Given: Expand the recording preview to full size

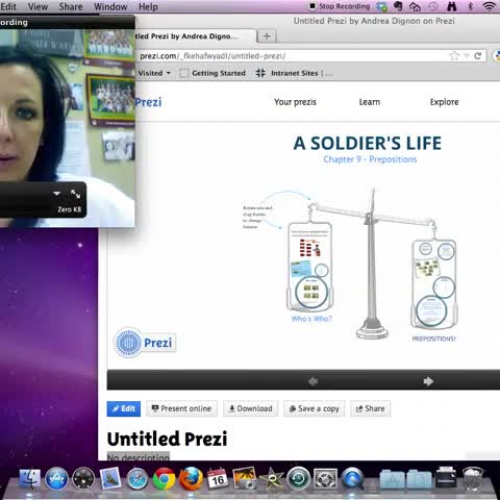Looking at the screenshot, I should coord(76,194).
